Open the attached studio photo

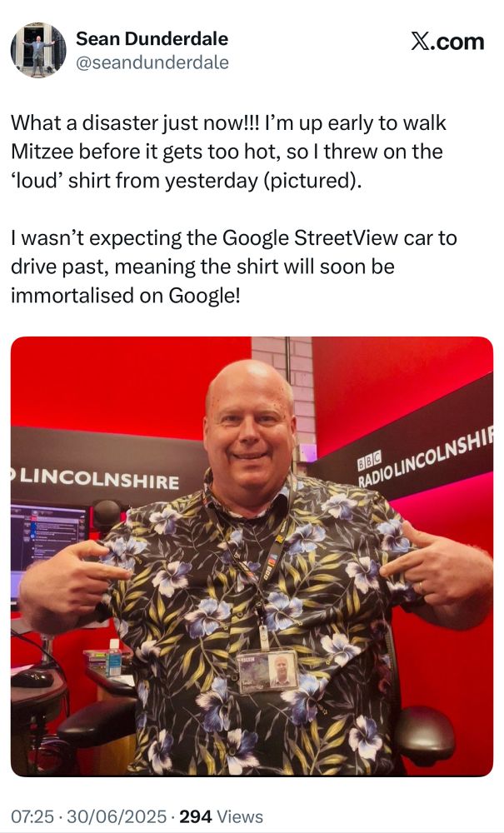click(x=252, y=556)
